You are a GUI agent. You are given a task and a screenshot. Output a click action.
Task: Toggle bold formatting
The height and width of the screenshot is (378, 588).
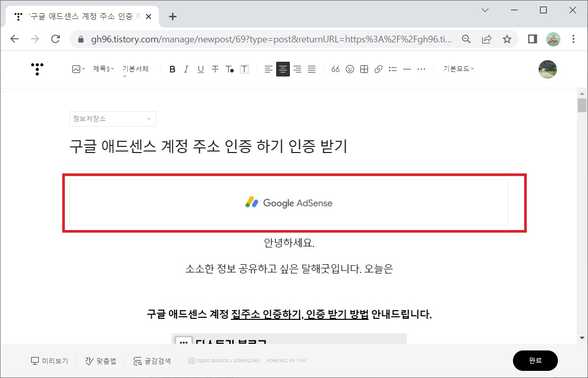[x=172, y=69]
